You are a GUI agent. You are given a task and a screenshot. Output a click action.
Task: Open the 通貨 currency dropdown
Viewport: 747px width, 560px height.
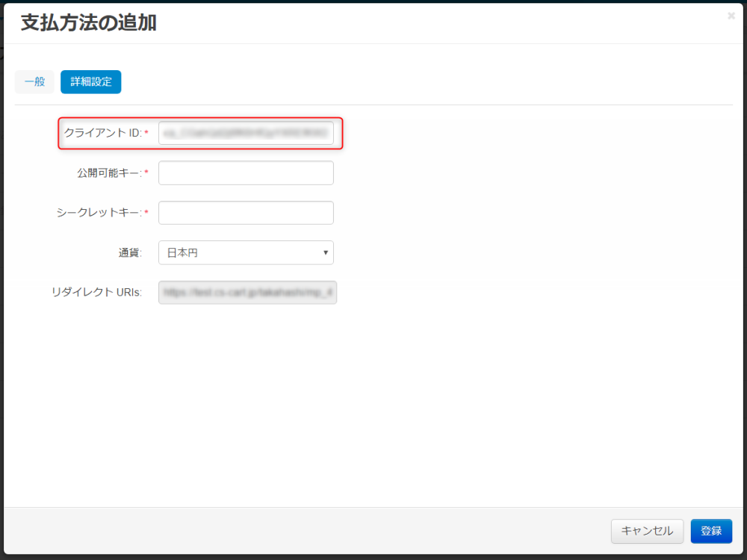coord(246,253)
